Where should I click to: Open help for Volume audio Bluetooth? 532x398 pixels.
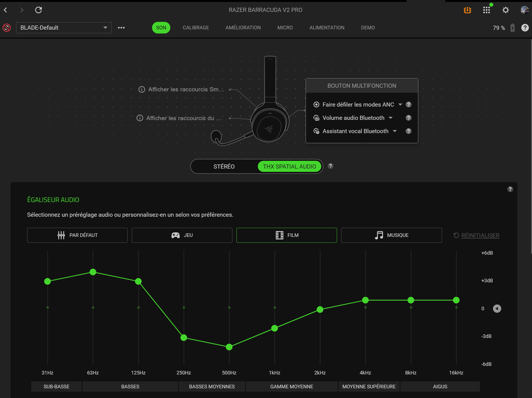coord(408,118)
